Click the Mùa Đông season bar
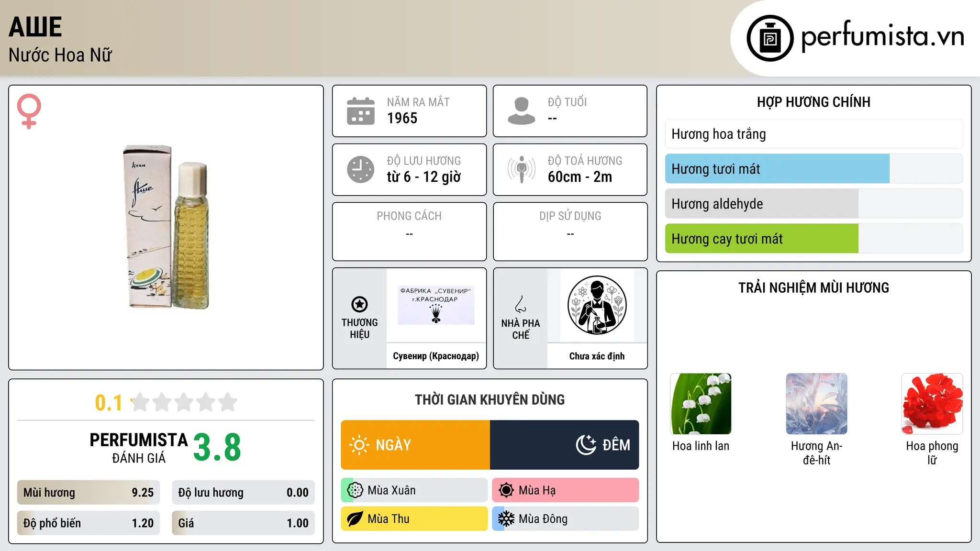980x551 pixels. coord(566,519)
